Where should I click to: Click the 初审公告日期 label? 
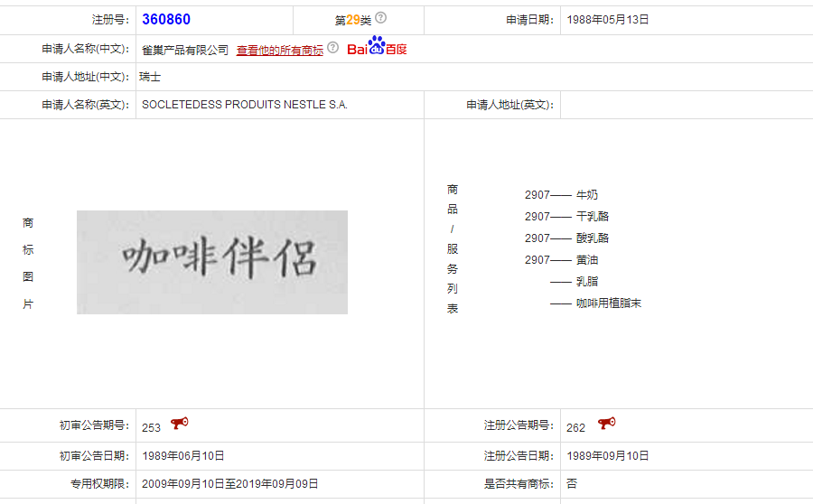[94, 456]
